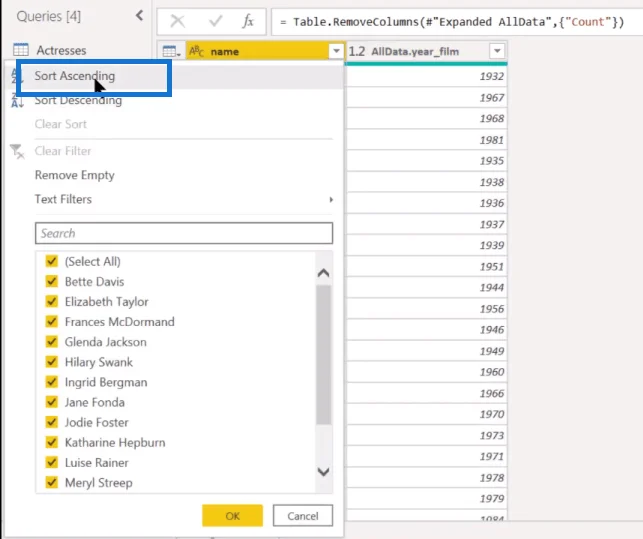Select the year cell 1960
The image size is (643, 539).
(x=426, y=372)
